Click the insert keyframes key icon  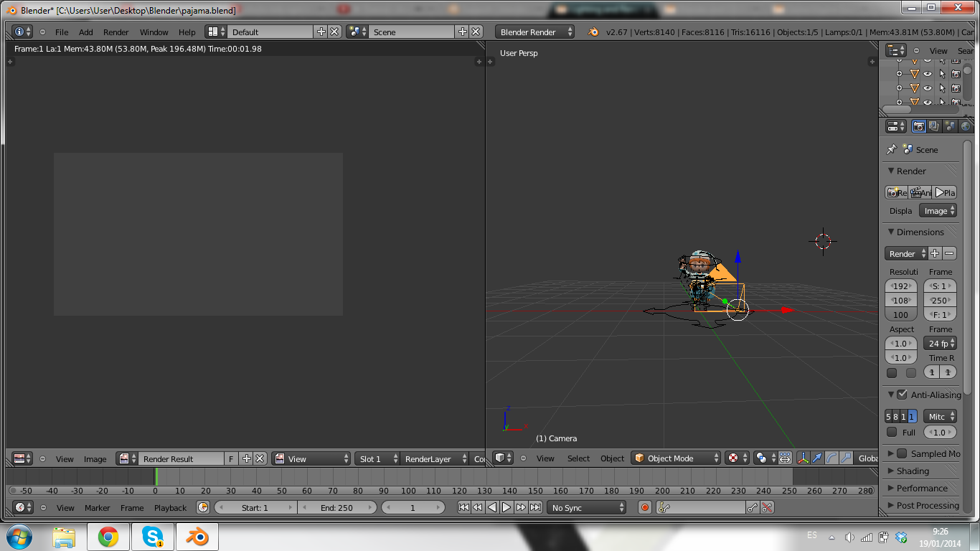(x=753, y=507)
